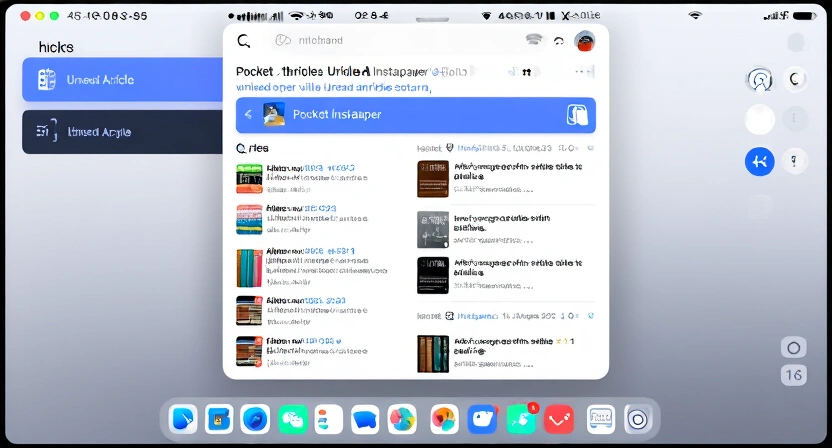
Task: Select the highlighted blue "Unread Article" sidebar item
Action: point(123,80)
